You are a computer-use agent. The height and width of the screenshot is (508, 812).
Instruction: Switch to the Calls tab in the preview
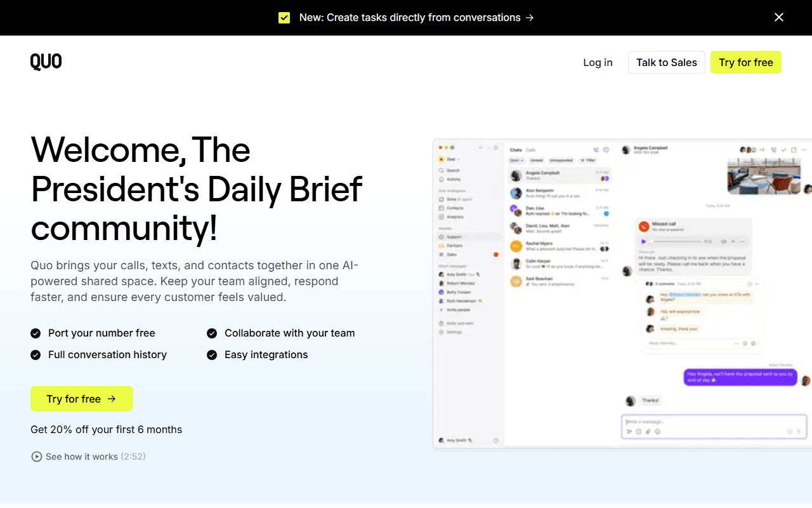point(530,150)
